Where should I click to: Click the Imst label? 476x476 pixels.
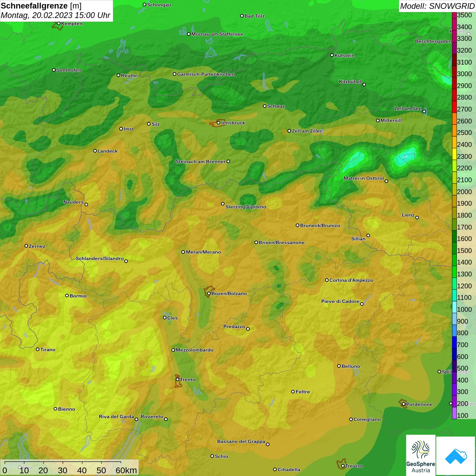[129, 129]
